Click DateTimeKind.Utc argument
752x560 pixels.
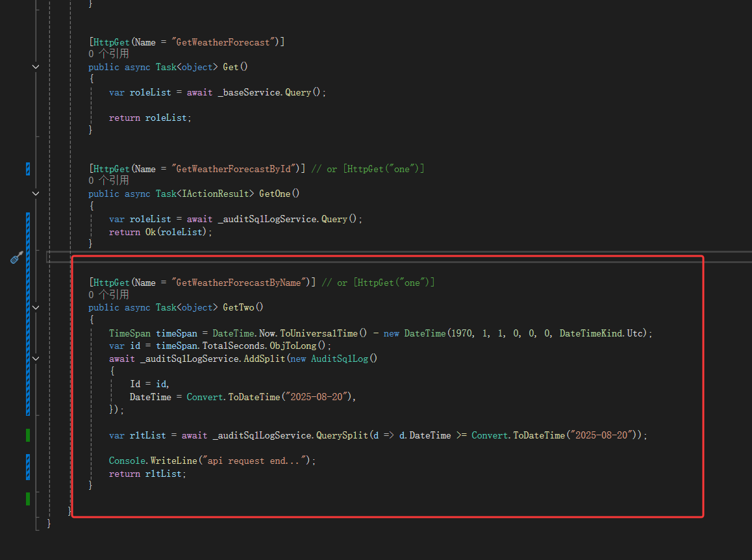[601, 333]
